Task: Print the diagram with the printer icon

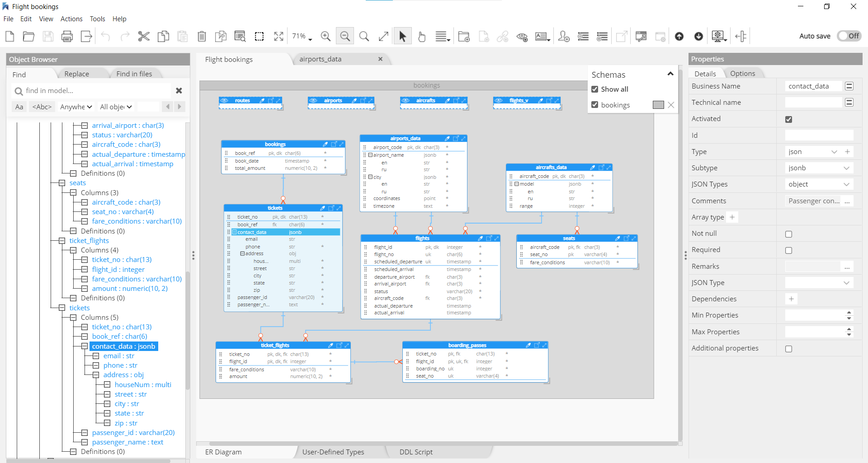Action: (67, 36)
